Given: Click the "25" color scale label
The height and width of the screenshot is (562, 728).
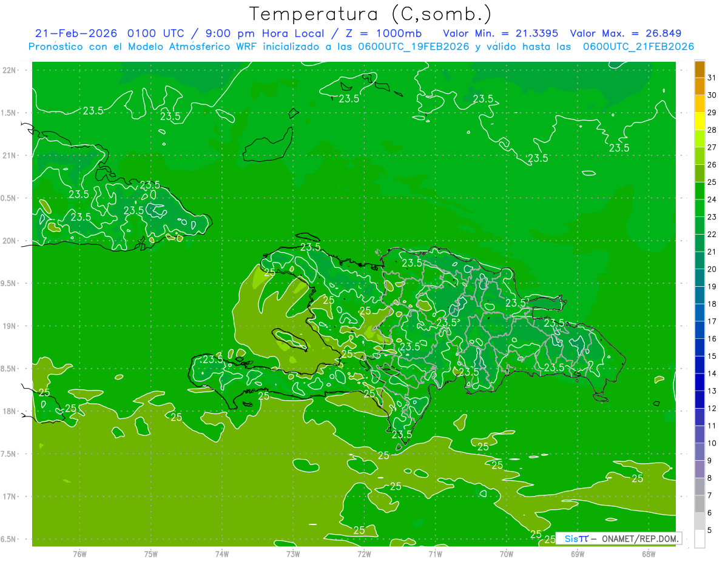Looking at the screenshot, I should (x=712, y=182).
